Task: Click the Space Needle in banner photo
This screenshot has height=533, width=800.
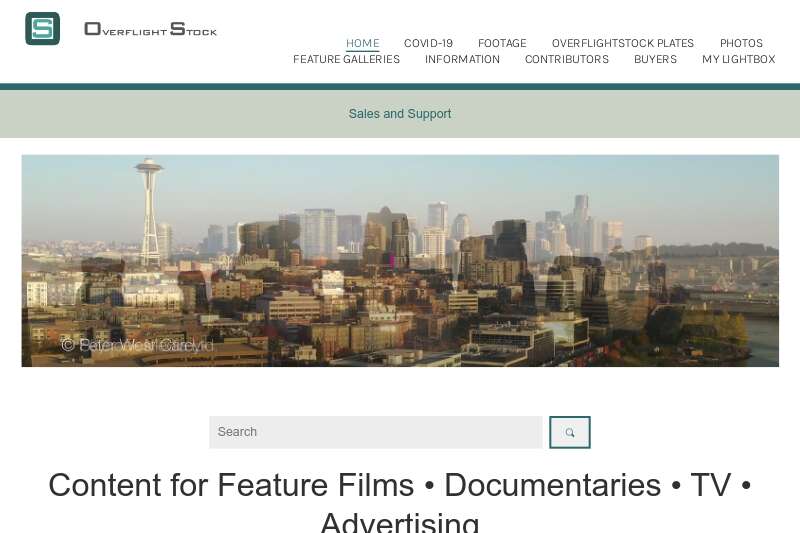Action: point(149,213)
